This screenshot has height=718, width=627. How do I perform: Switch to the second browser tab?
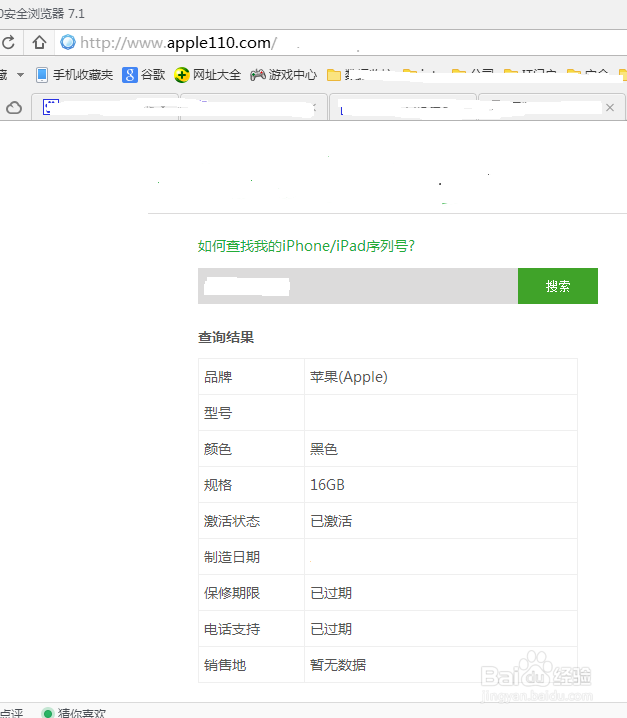[254, 108]
